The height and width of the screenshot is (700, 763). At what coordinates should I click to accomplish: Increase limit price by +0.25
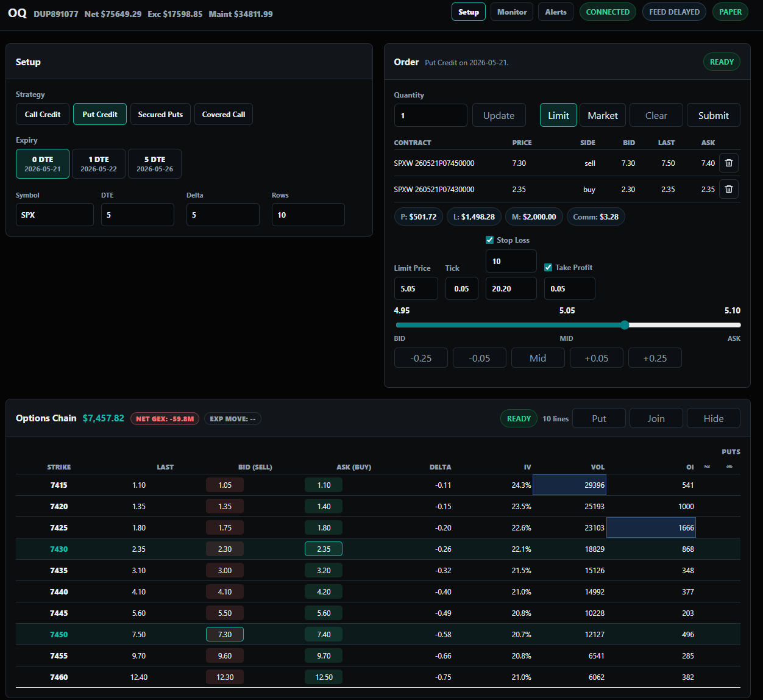coord(655,358)
